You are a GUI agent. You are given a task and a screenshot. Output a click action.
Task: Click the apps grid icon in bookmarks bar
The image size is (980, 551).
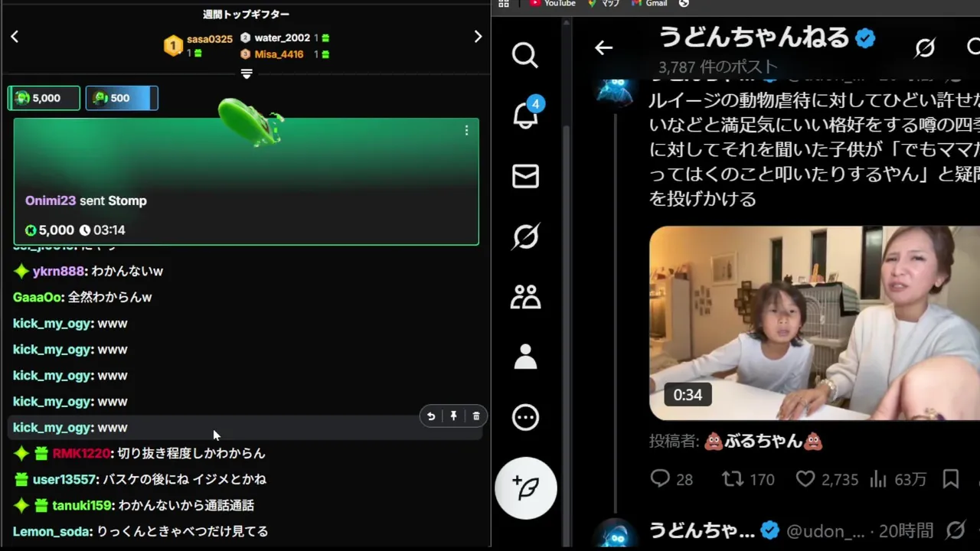503,4
